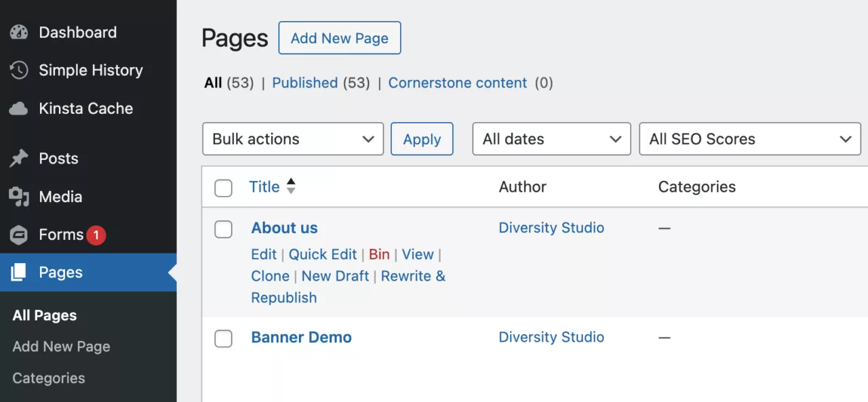Expand the All dates filter dropdown
Viewport: 868px width, 402px height.
(551, 139)
